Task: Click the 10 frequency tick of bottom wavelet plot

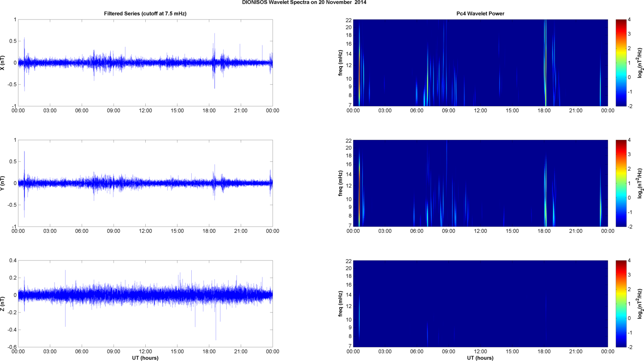Action: [348, 320]
